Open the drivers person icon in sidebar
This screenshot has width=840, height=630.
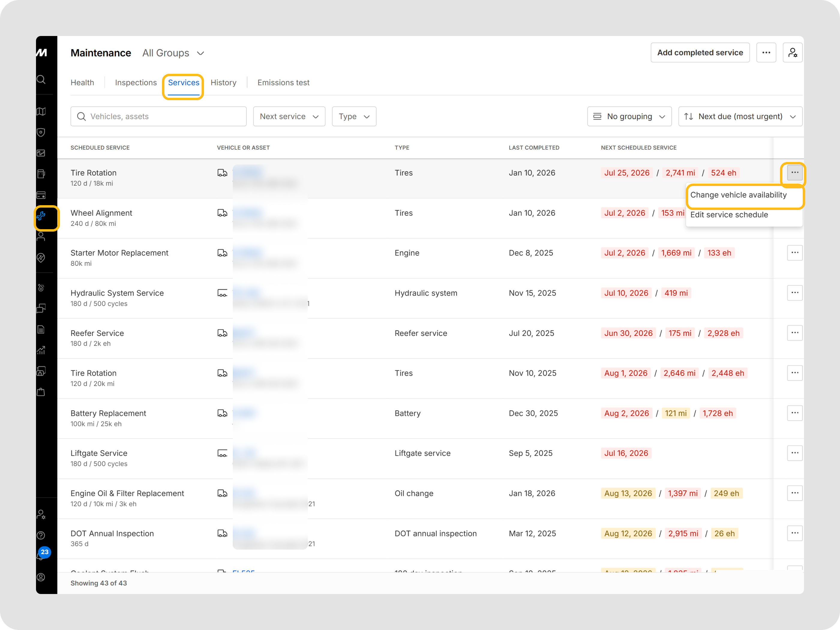41,237
